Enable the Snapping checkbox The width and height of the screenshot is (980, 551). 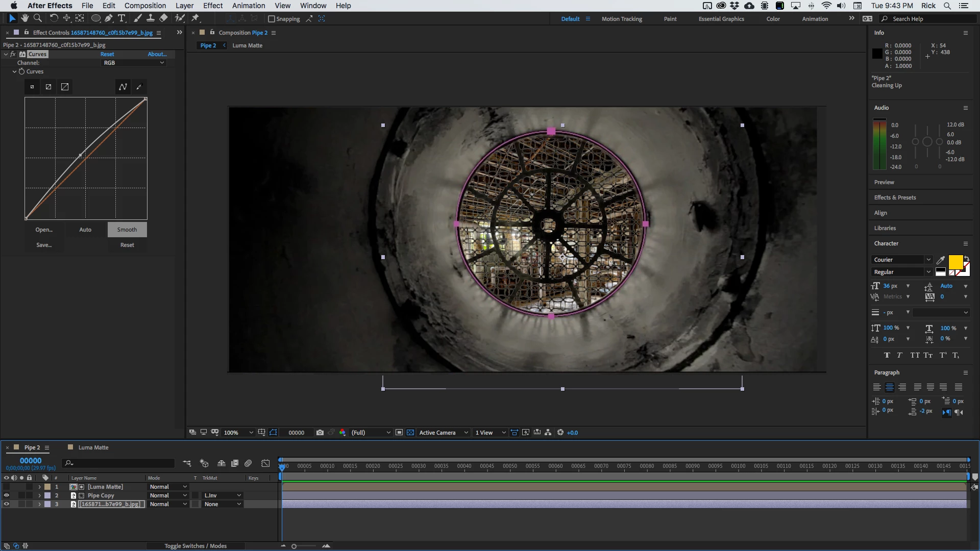click(x=272, y=19)
